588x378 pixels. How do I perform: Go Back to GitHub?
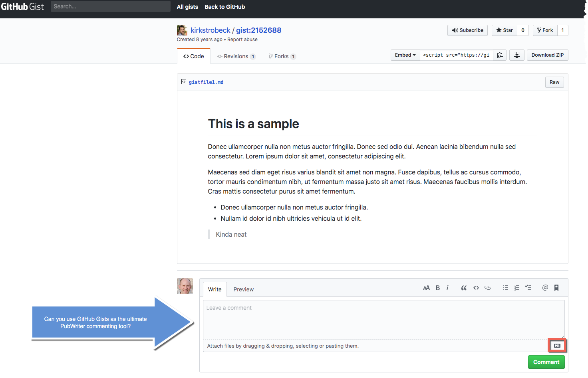[225, 7]
